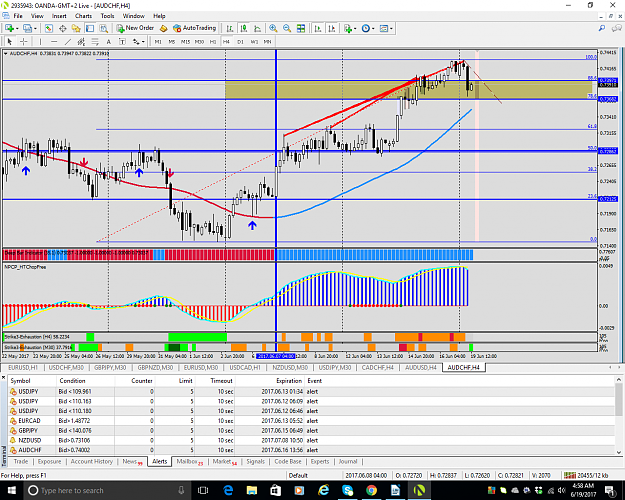The width and height of the screenshot is (625, 500).
Task: Open Google Chrome from the taskbar
Action: (371, 490)
